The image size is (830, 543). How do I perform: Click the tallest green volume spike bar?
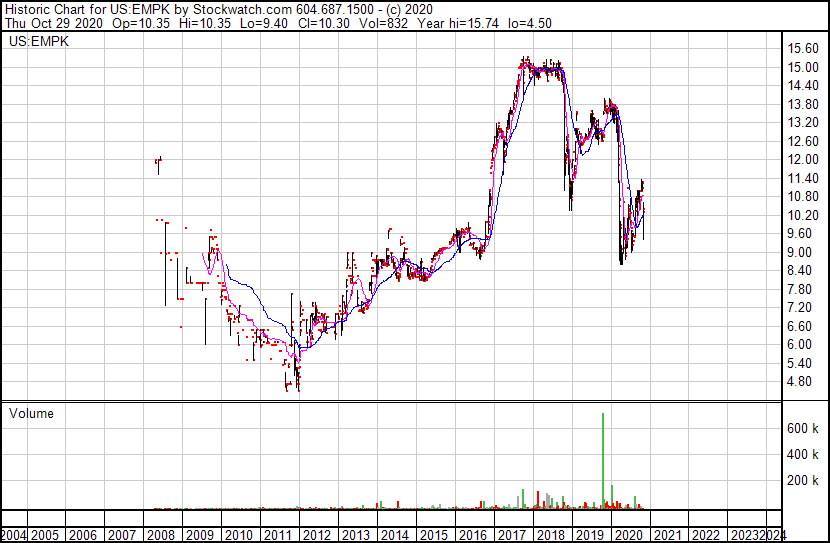click(603, 460)
